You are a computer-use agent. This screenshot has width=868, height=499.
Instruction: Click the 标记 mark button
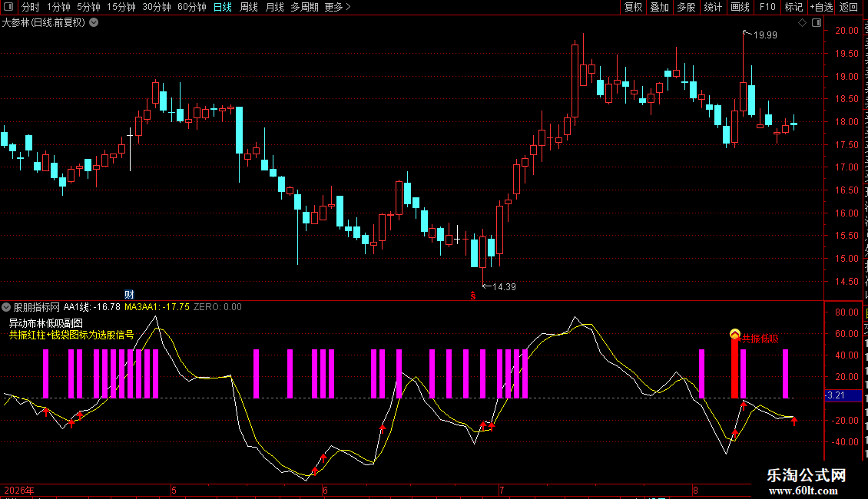coord(793,7)
